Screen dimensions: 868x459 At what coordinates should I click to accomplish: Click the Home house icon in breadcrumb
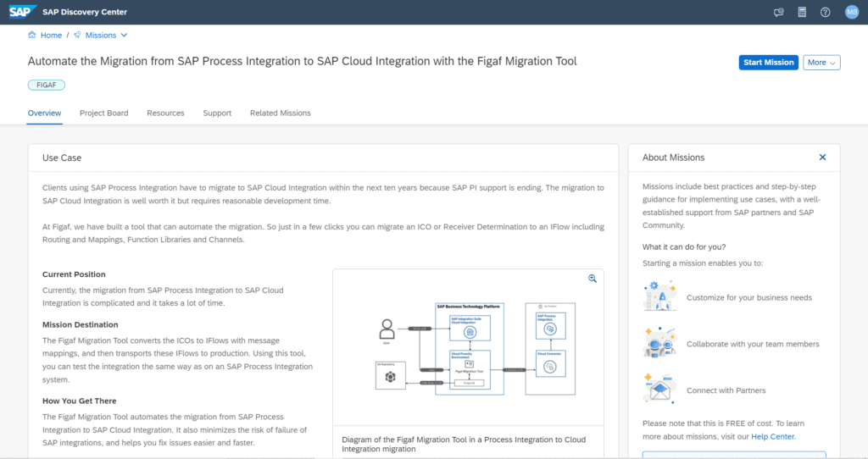[x=32, y=35]
